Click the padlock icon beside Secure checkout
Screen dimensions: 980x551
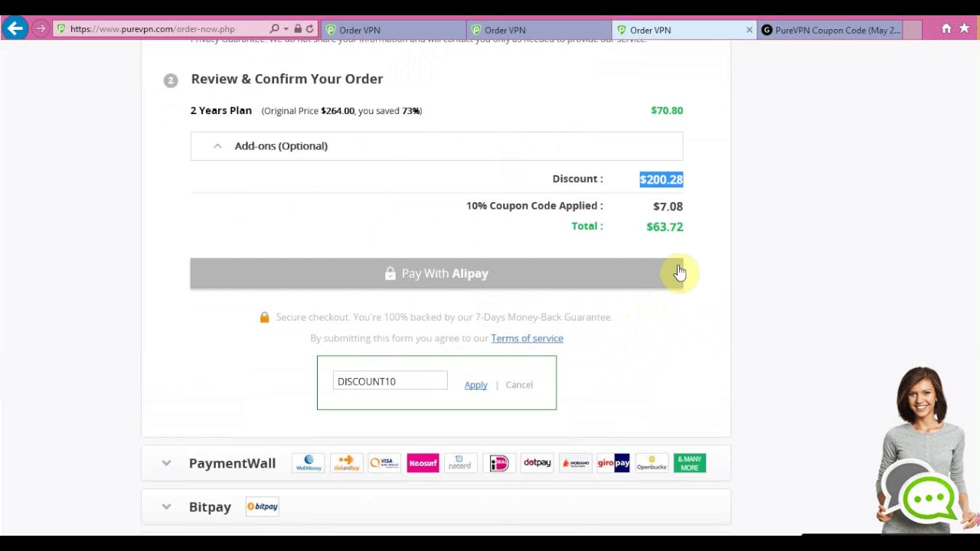(x=264, y=317)
